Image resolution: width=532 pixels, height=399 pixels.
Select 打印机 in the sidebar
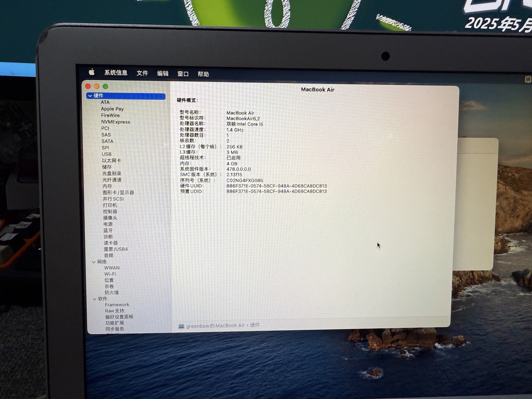coord(110,205)
